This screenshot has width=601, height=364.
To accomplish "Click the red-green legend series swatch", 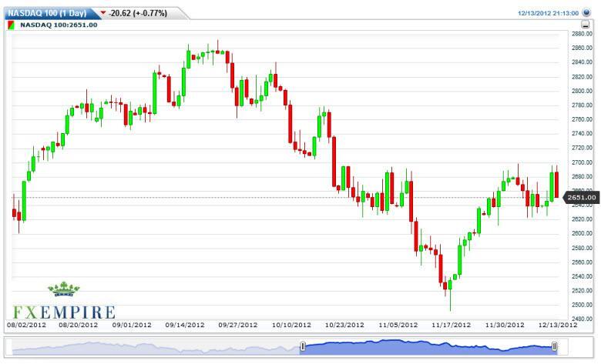I will click(x=12, y=25).
